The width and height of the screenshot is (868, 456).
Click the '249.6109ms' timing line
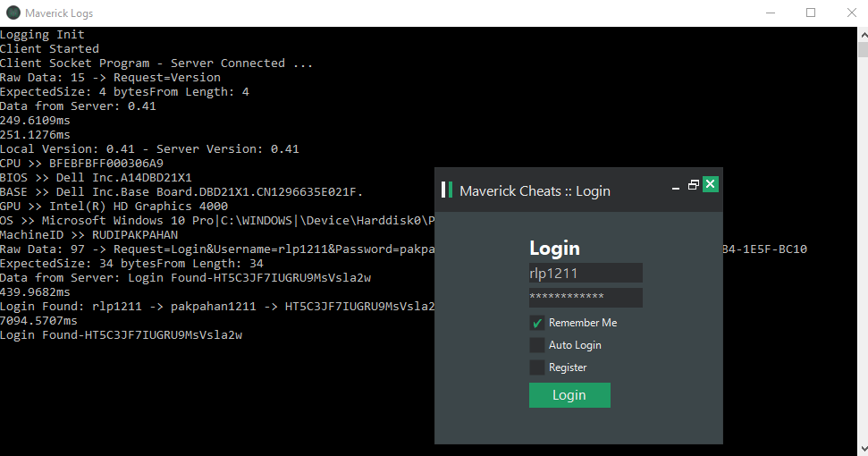coord(35,121)
